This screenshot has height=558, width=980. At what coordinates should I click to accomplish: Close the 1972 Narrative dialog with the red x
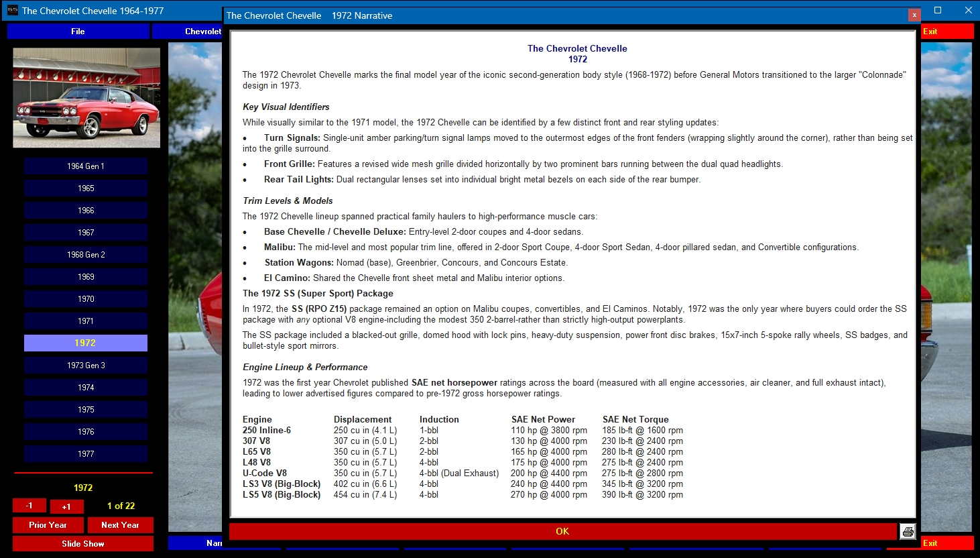914,15
